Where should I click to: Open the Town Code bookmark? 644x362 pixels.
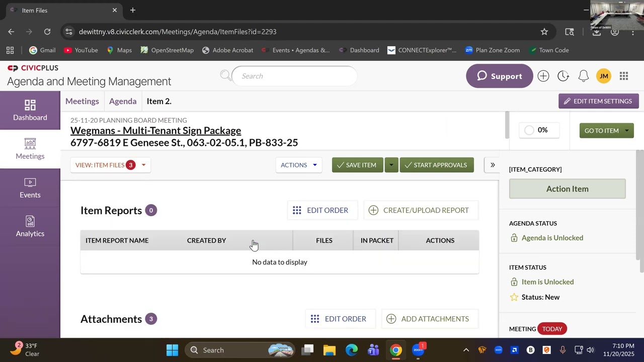click(549, 50)
